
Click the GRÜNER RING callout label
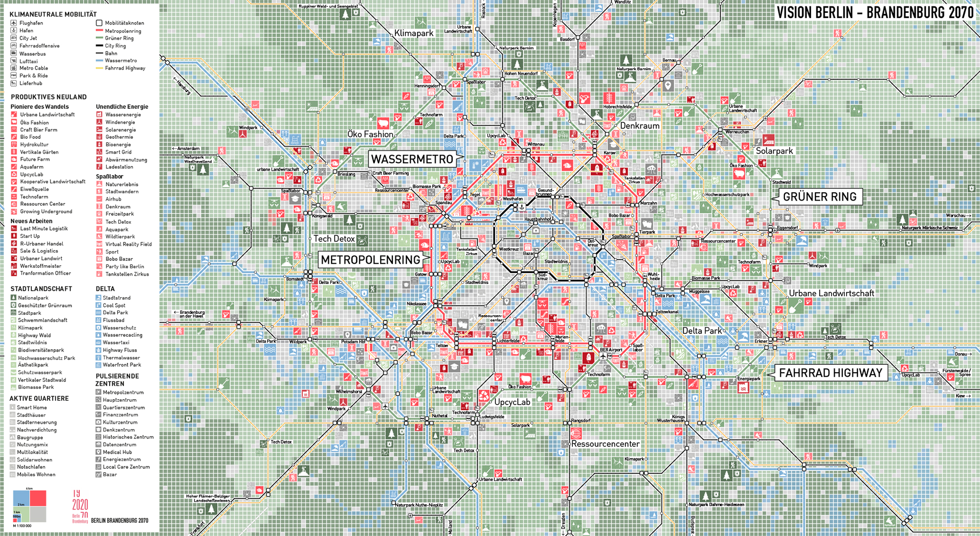(x=819, y=197)
